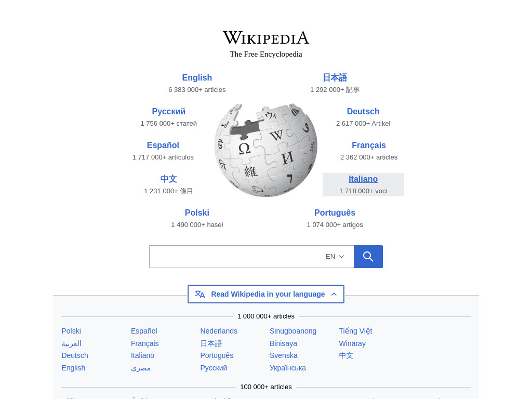Choose Português below the globe
Viewport: 532px width, 399px height.
pos(335,212)
